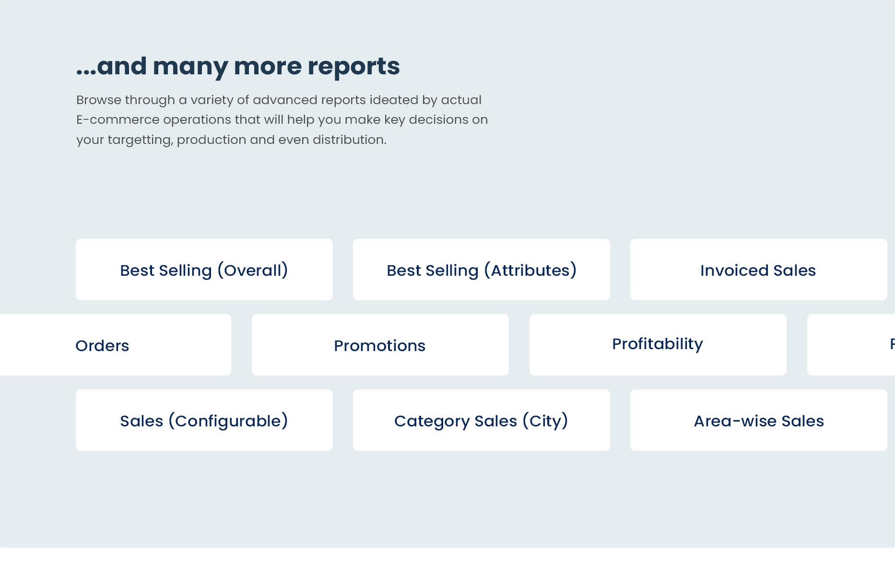Image resolution: width=895 pixels, height=588 pixels.
Task: Click the 'Profitability' label text
Action: point(658,344)
